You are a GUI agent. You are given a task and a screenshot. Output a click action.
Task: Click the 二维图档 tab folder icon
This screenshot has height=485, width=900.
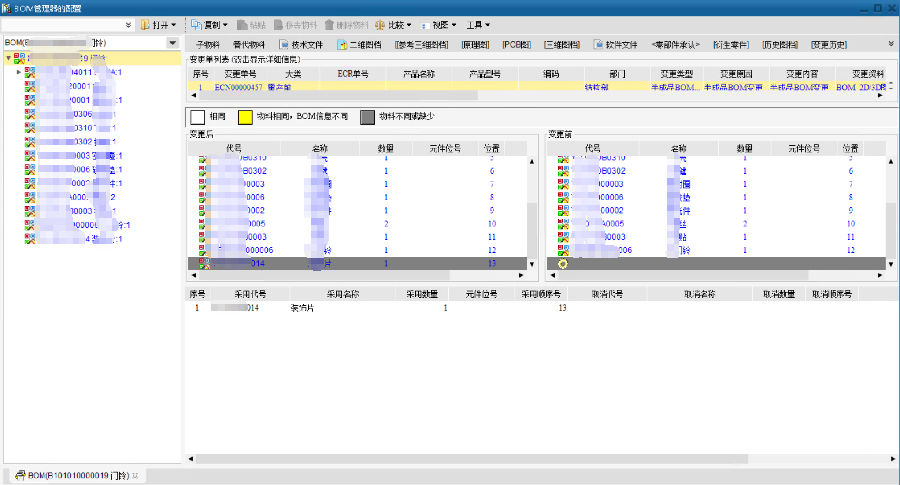(x=343, y=44)
